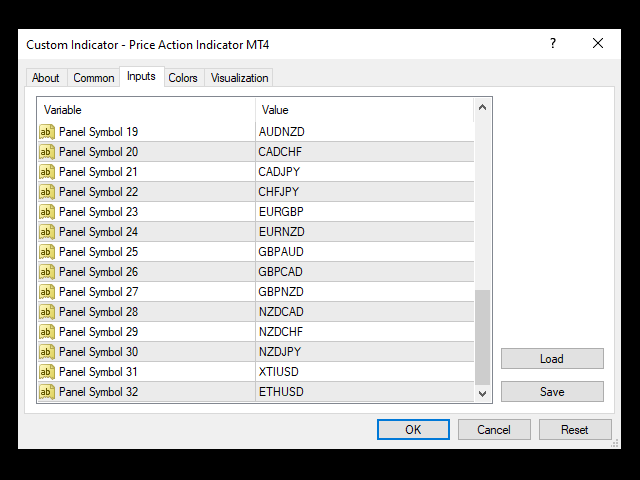Viewport: 640px width, 480px height.
Task: Click the string icon beside Panel Symbol 27
Action: [x=47, y=292]
